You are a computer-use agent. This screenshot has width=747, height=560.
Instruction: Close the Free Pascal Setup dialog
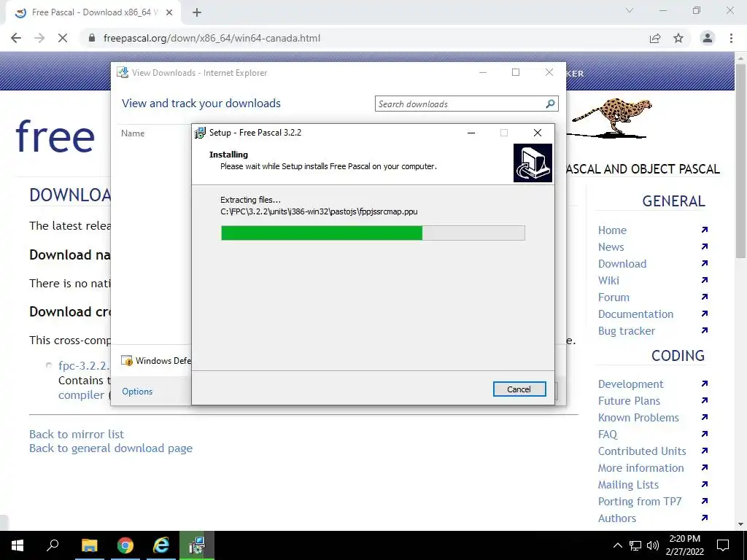click(538, 133)
